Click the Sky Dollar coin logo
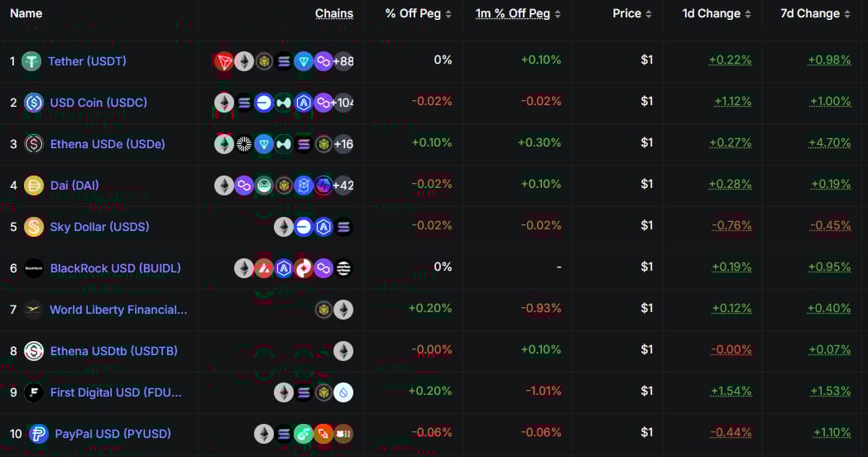868x457 pixels. (34, 227)
